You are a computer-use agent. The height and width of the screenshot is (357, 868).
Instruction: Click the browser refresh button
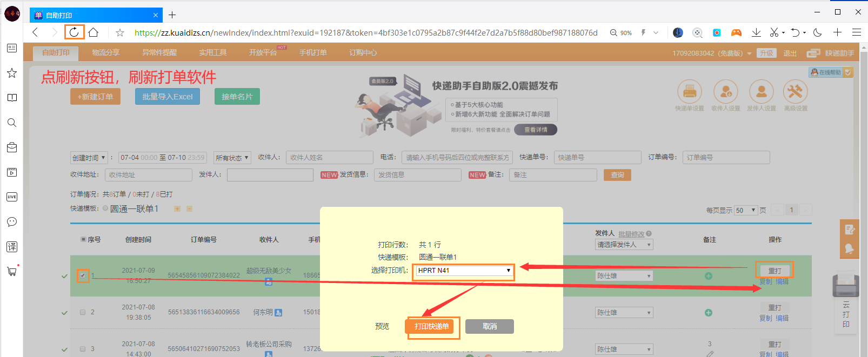[74, 32]
